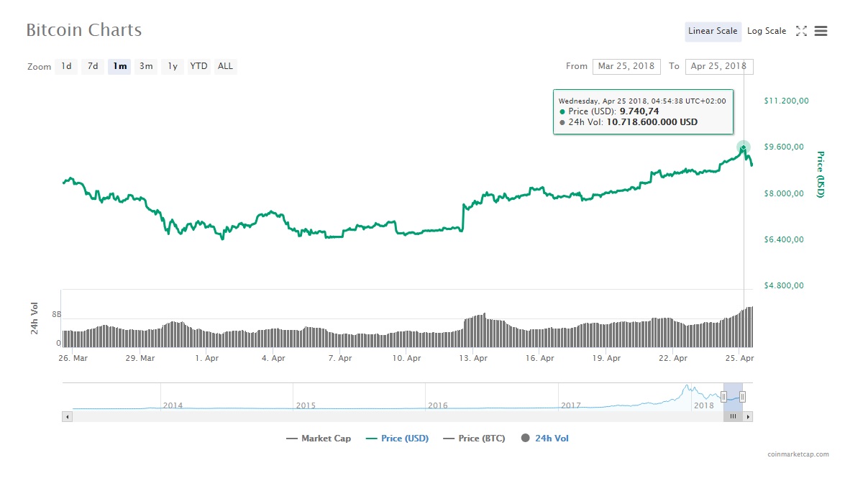Click the Bitcoin Charts heading
Viewport: 868px width, 491px height.
[83, 30]
